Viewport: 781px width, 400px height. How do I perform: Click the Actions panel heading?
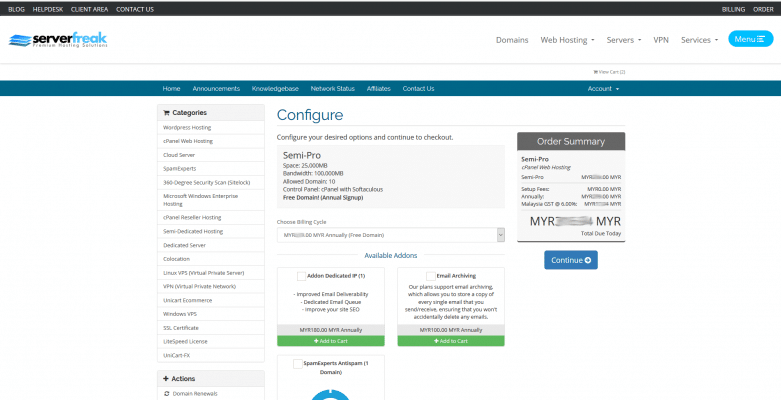tap(211, 379)
